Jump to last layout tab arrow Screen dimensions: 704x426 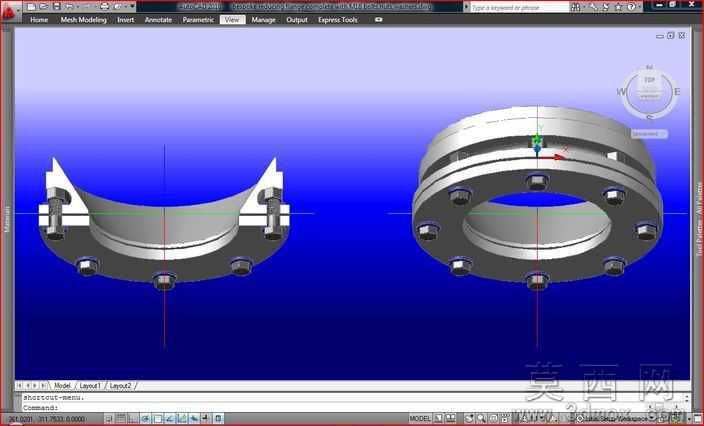point(44,386)
